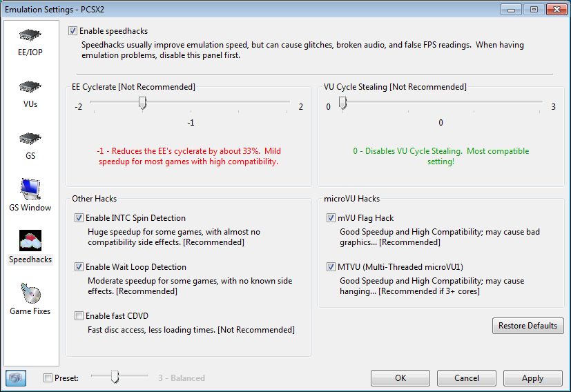The image size is (571, 392).
Task: Select the Speedhacks cloud icon
Action: 30,241
